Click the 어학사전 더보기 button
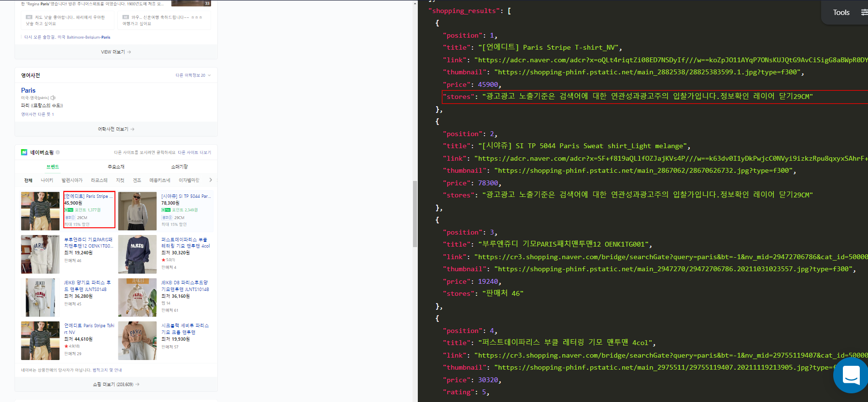The image size is (868, 402). tap(116, 129)
